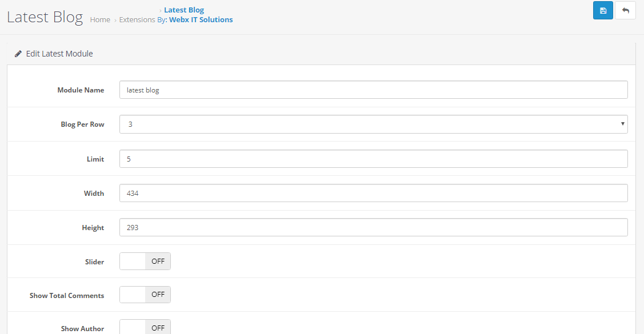Click the pencil icon beside Edit Latest Module
644x334 pixels.
(x=18, y=54)
